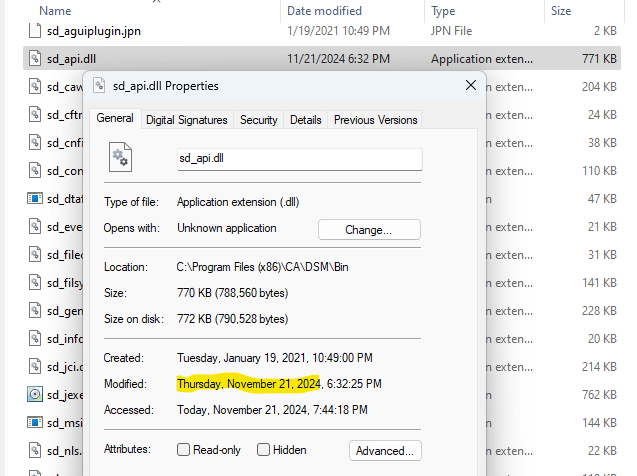Click icon of the sd_filsy file
This screenshot has height=476, width=637.
(35, 283)
